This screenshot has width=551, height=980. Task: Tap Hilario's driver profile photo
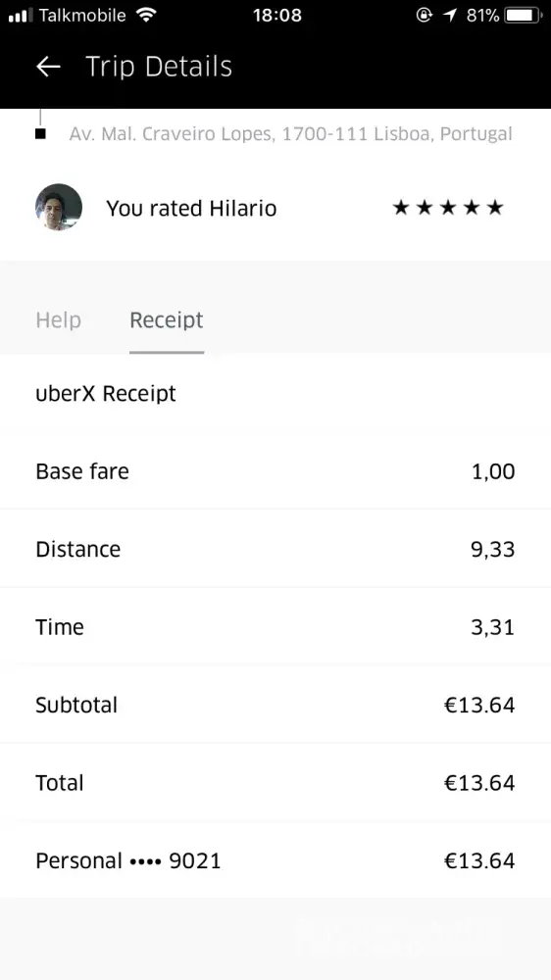pos(59,207)
